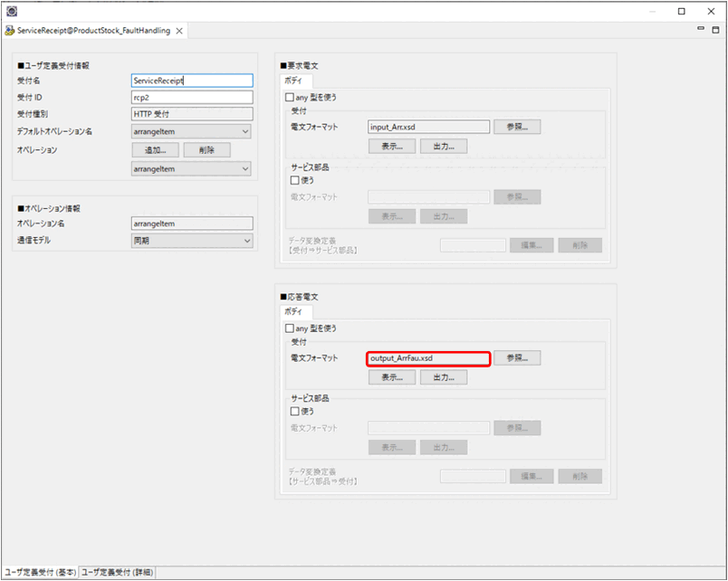Open the operation list dropdown under 追加 button
This screenshot has width=728, height=581.
pos(191,169)
